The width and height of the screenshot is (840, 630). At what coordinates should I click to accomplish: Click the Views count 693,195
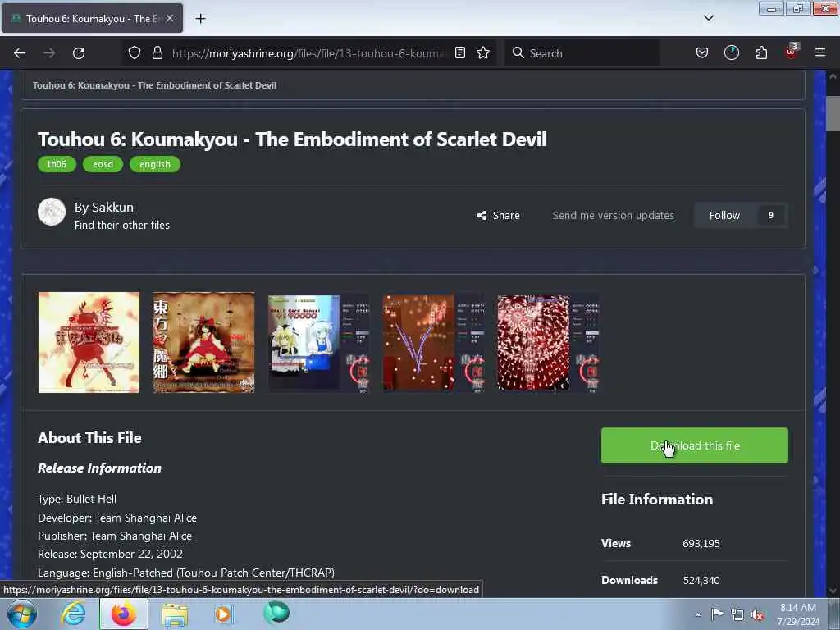pyautogui.click(x=701, y=543)
